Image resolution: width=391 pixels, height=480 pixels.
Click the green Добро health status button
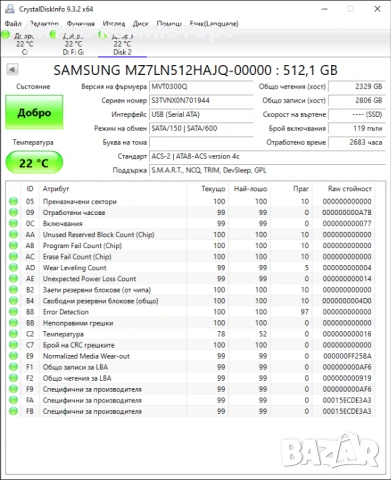pyautogui.click(x=34, y=113)
